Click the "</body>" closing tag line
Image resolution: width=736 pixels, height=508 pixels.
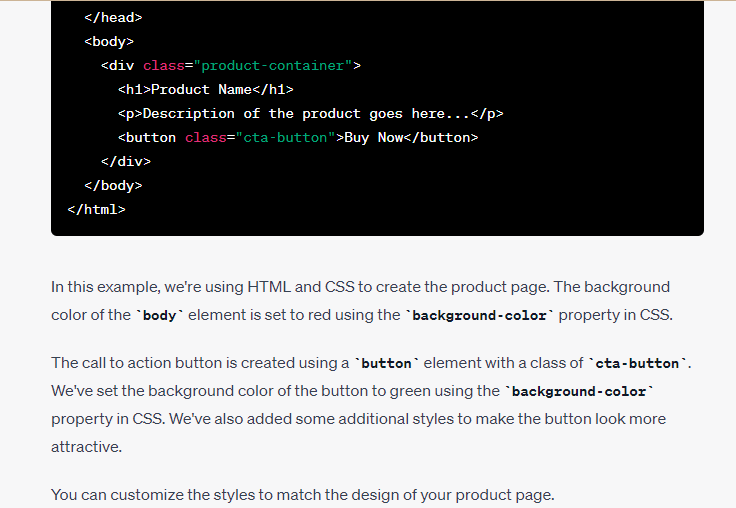click(x=113, y=185)
